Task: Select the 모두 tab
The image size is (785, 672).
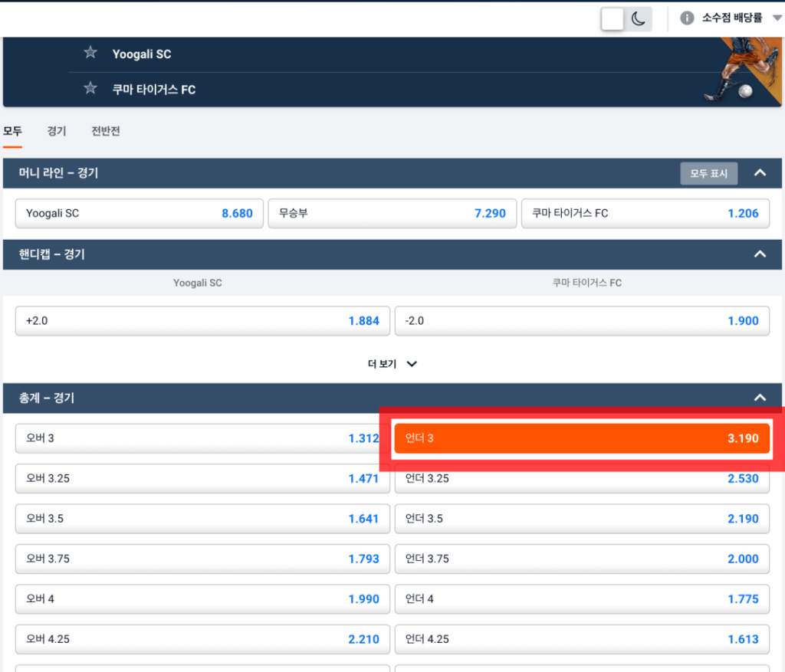Action: (x=12, y=131)
